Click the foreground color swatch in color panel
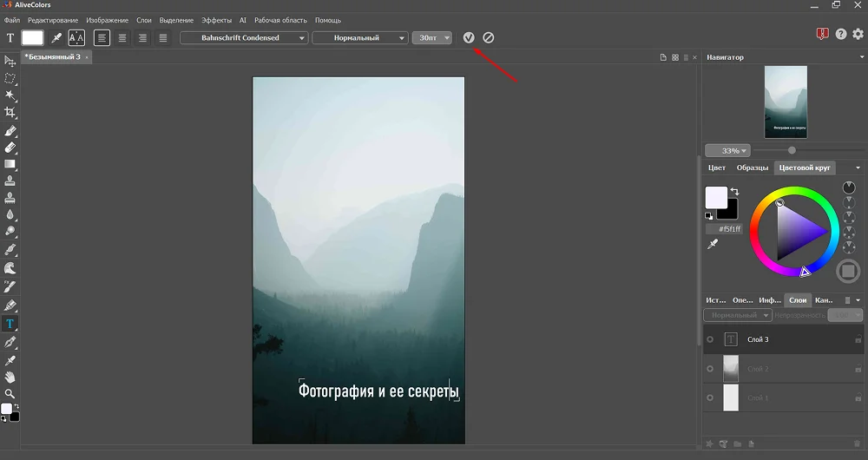The image size is (868, 460). click(x=716, y=198)
